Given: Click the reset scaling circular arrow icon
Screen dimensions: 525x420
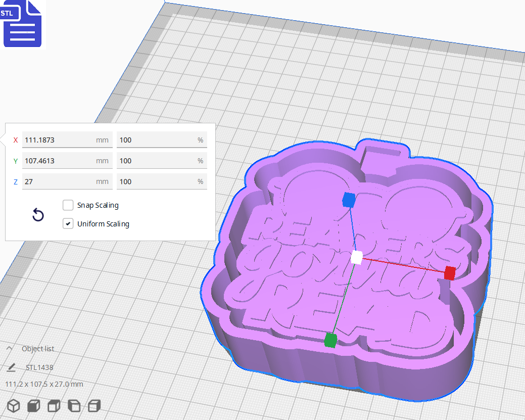Looking at the screenshot, I should (38, 215).
